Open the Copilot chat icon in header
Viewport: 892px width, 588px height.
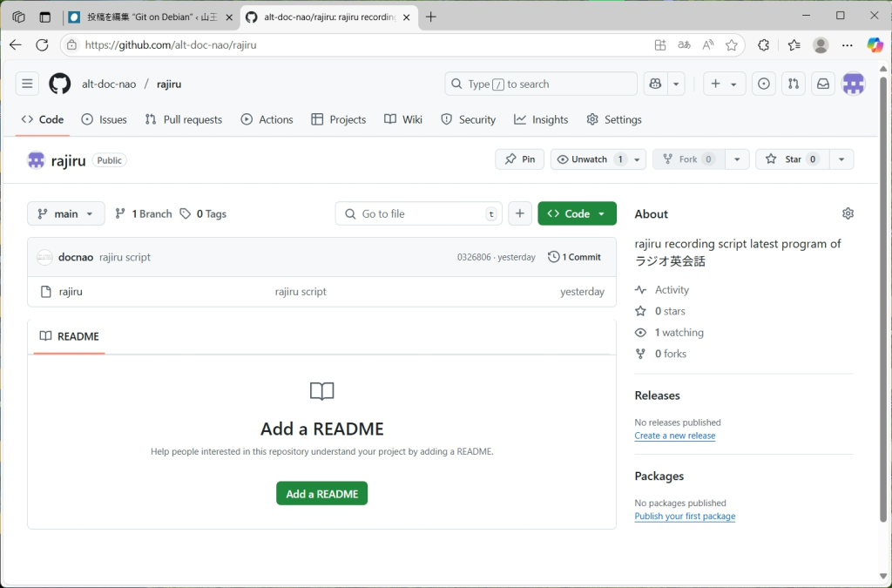(655, 84)
